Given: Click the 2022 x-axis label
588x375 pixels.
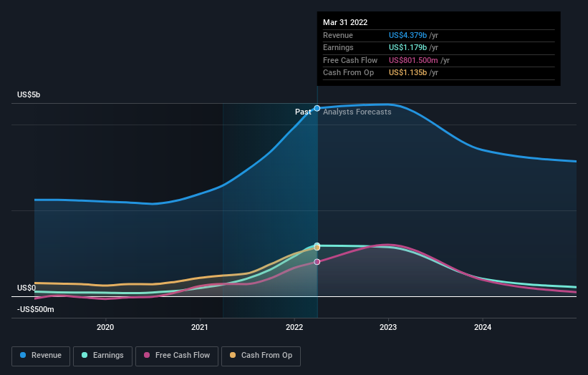Looking at the screenshot, I should click(x=294, y=327).
